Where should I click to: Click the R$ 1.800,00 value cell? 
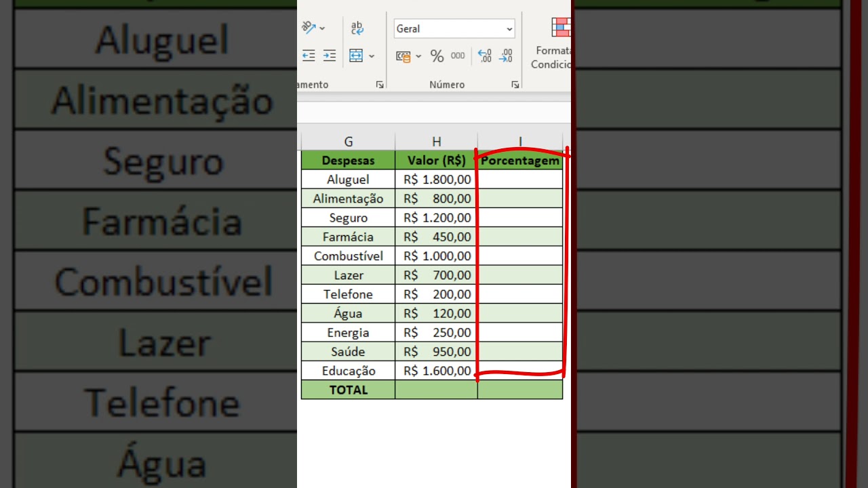[x=436, y=180]
